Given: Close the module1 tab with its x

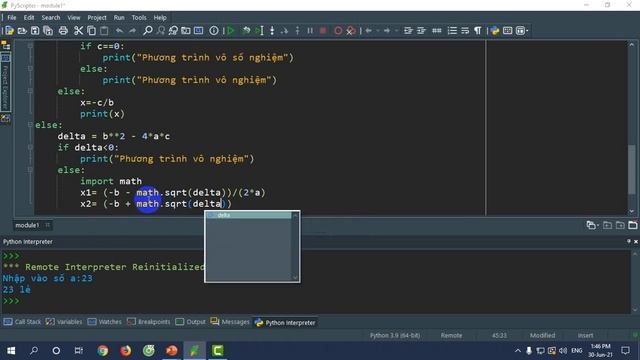Looking at the screenshot, I should pos(48,225).
